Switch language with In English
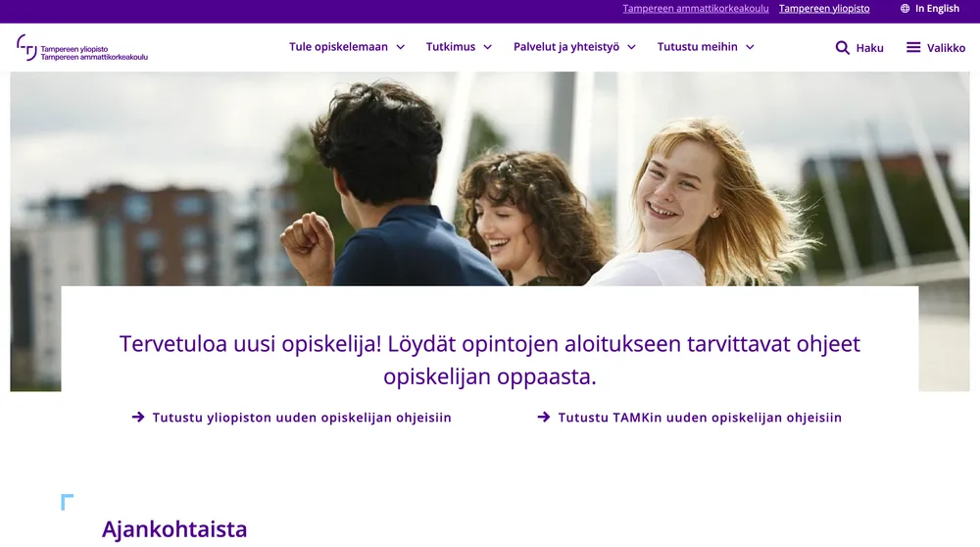This screenshot has height=547, width=980. [x=937, y=8]
